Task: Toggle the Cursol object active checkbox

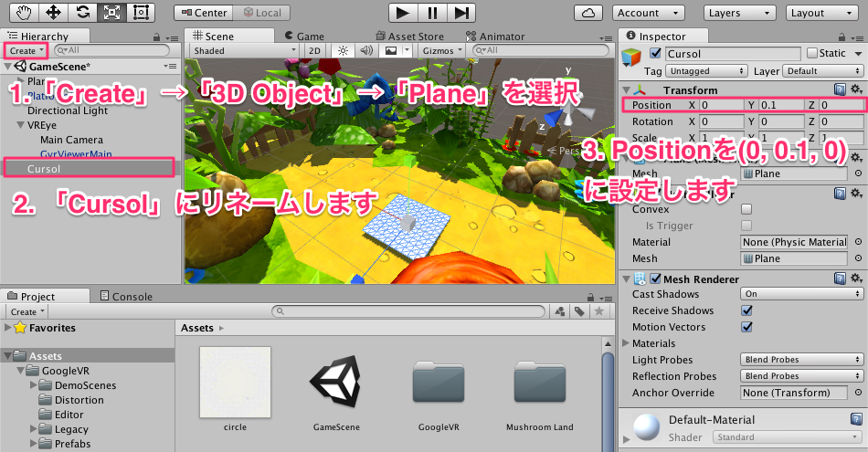Action: coord(656,53)
